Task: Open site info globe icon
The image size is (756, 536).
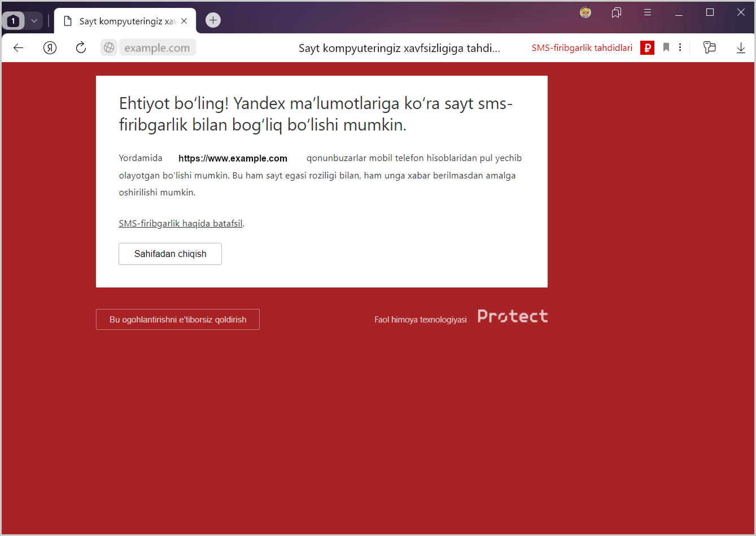Action: tap(109, 48)
